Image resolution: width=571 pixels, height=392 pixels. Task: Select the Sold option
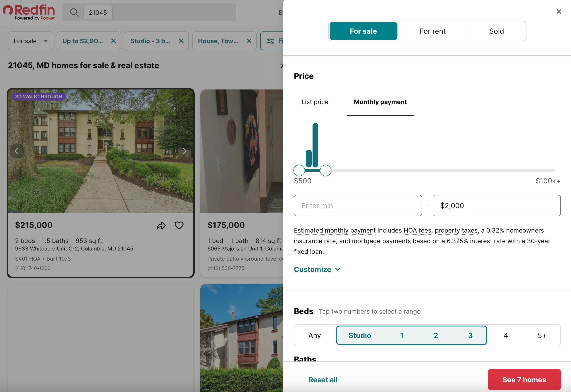pyautogui.click(x=496, y=31)
